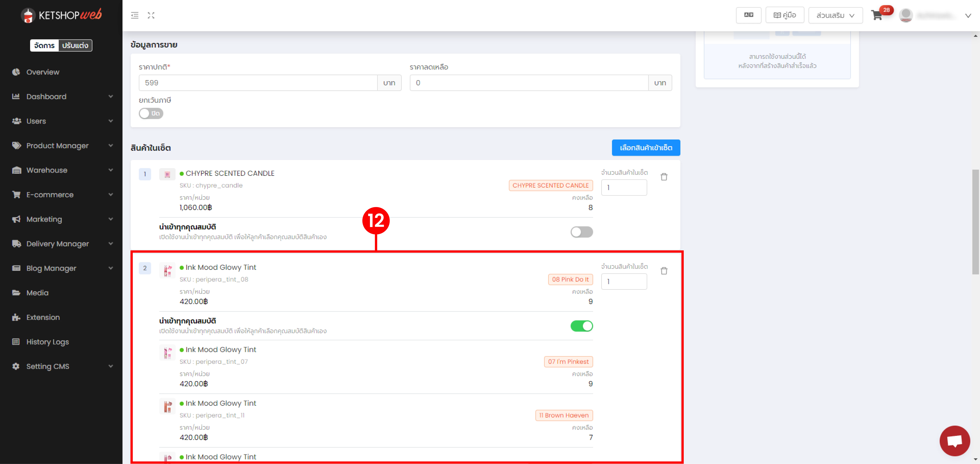This screenshot has height=464, width=980.
Task: Click the 08 Pink Do It tag
Action: (570, 280)
